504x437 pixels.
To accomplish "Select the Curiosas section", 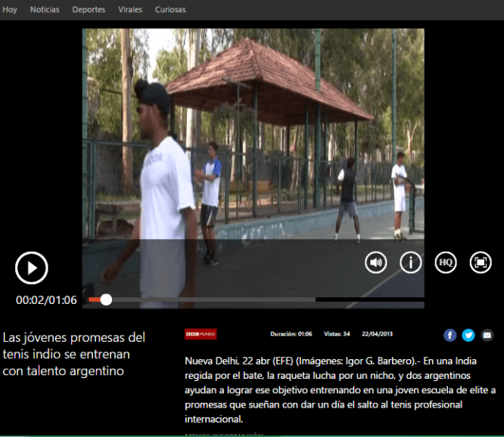I will 170,10.
